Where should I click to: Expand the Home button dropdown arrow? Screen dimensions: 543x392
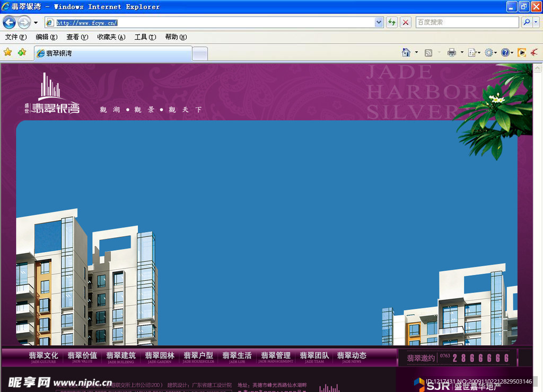[416, 52]
